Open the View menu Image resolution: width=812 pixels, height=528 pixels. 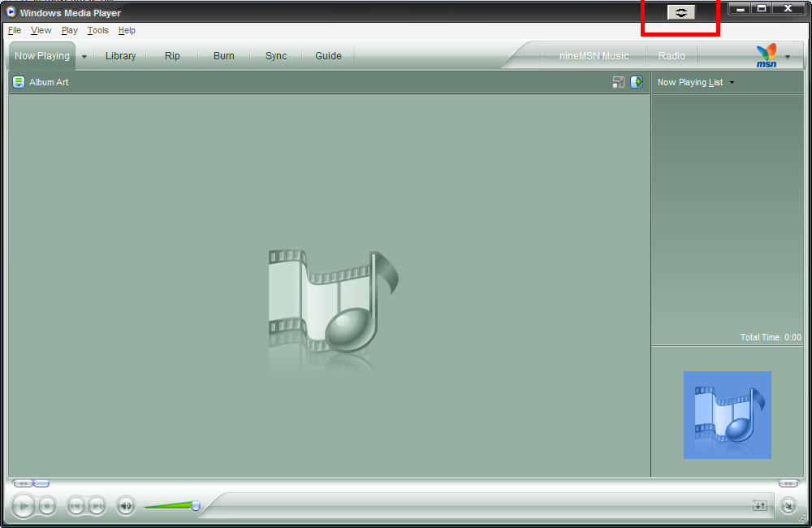coord(41,30)
